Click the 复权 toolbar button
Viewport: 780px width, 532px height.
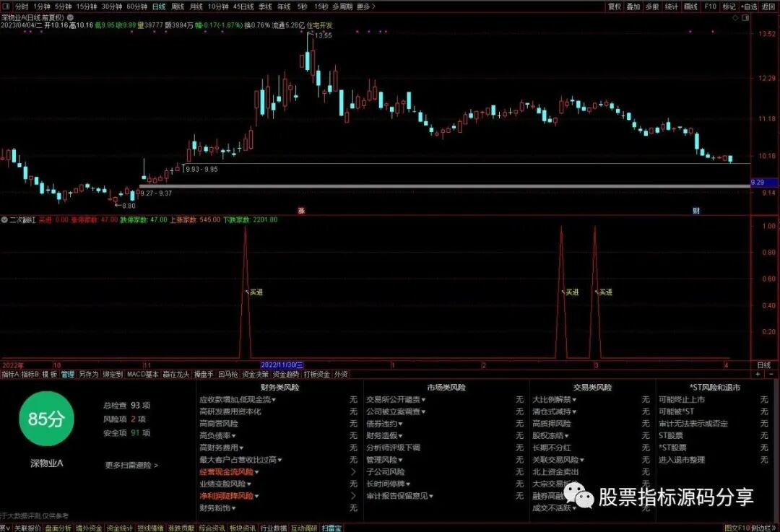pyautogui.click(x=615, y=6)
